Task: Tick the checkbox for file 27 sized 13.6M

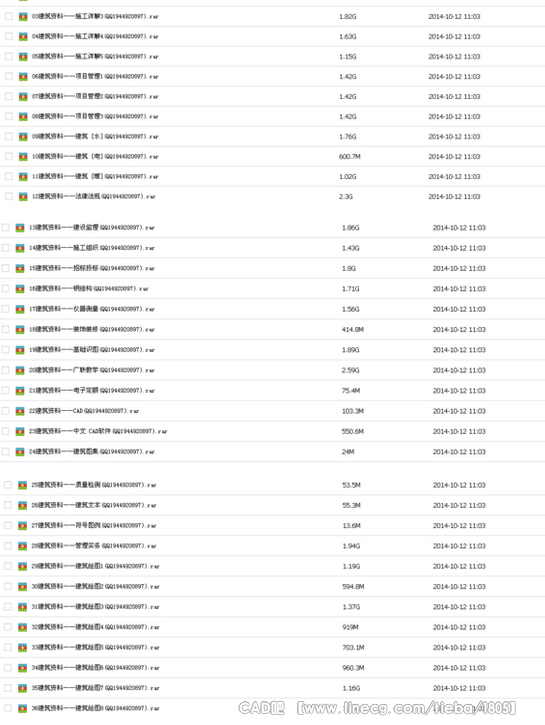Action: tap(8, 525)
